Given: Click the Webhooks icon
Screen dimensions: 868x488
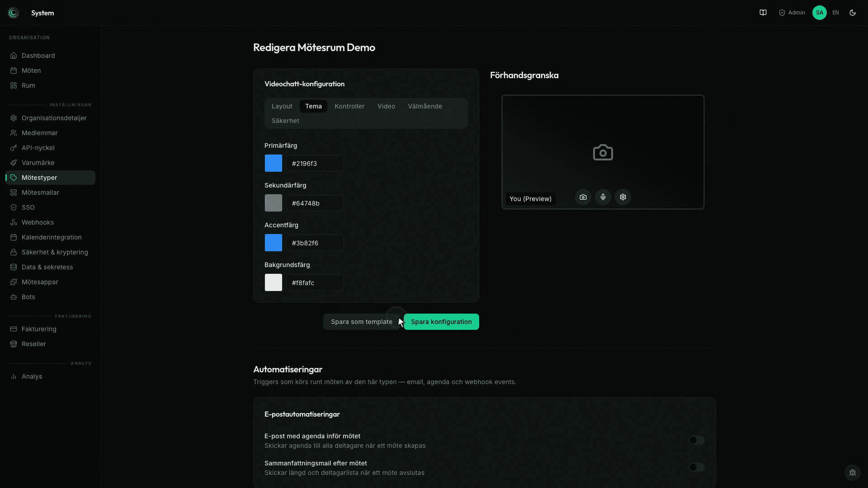Looking at the screenshot, I should click(14, 222).
